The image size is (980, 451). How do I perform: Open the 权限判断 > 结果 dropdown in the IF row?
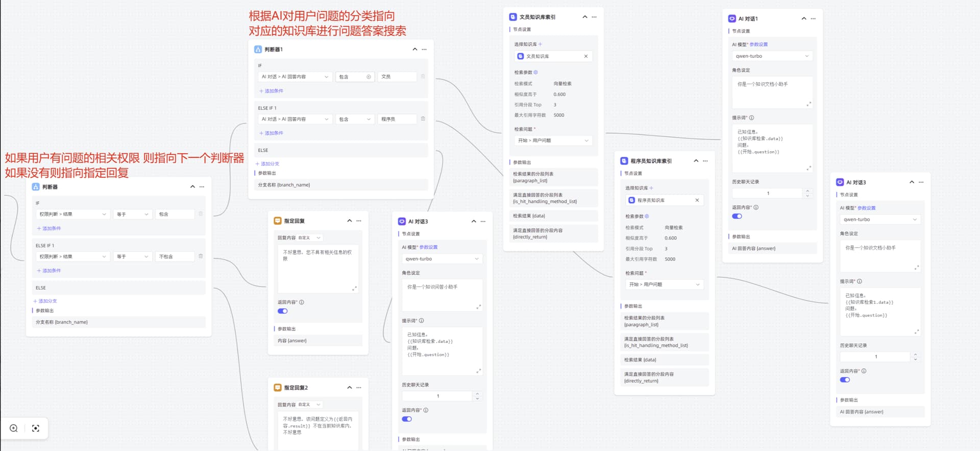point(73,215)
